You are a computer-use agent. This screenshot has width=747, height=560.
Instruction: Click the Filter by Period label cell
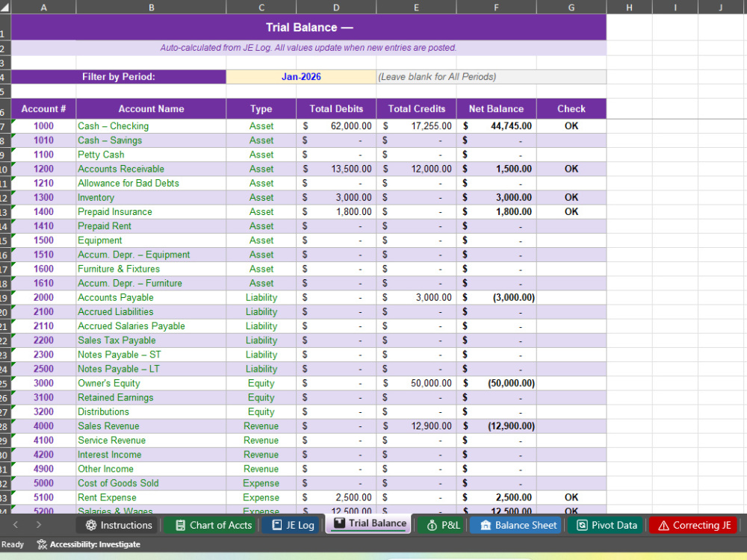click(x=119, y=77)
